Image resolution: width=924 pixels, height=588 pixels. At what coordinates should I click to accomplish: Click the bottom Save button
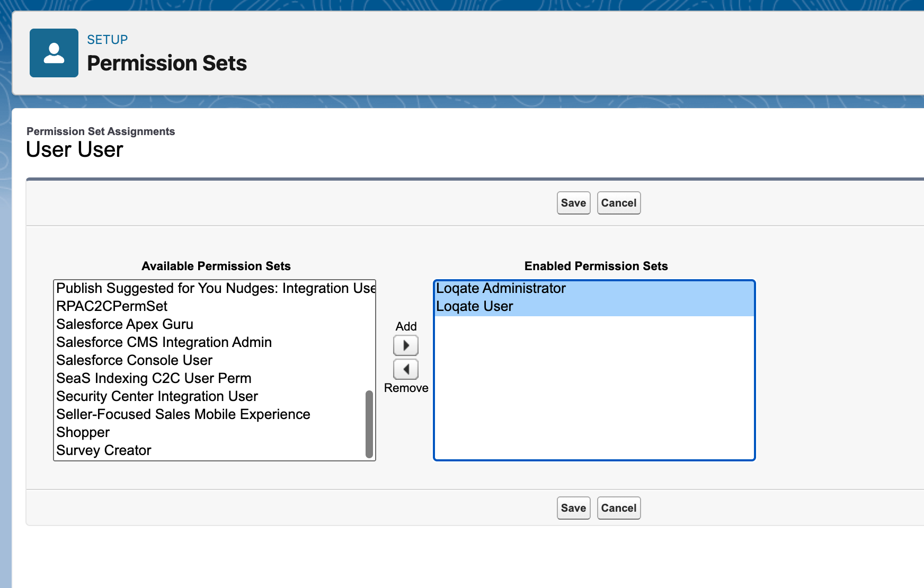point(573,508)
